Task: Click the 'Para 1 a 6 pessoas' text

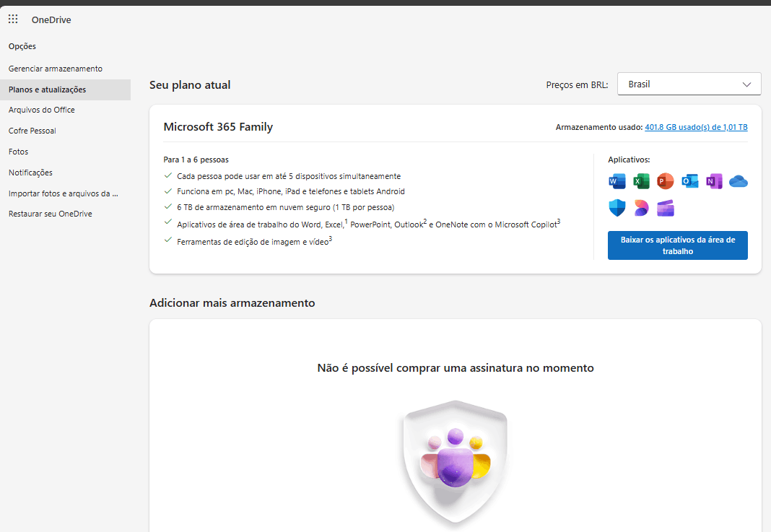Action: pos(196,160)
